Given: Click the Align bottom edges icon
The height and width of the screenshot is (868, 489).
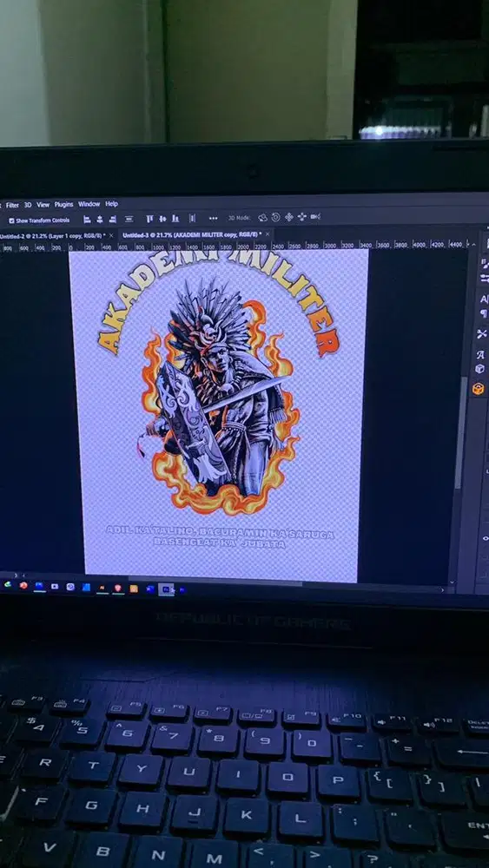Looking at the screenshot, I should (175, 219).
